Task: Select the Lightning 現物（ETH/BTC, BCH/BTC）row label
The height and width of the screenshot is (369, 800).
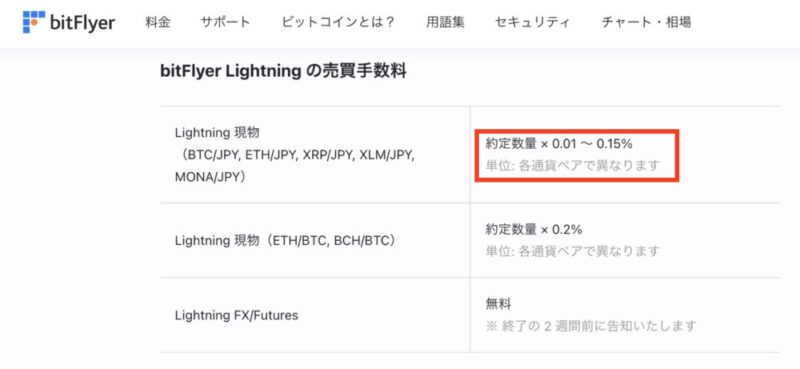Action: (286, 240)
